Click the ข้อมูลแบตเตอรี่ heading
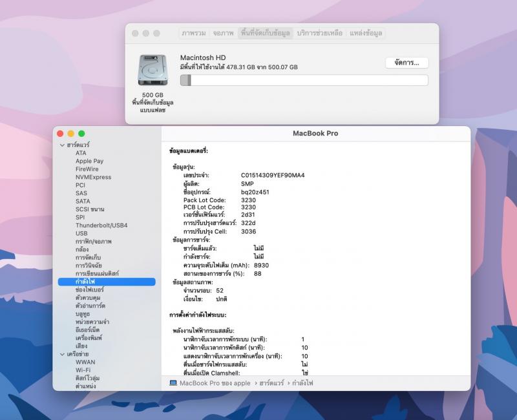Viewport: 517px width, 420px height. point(189,151)
